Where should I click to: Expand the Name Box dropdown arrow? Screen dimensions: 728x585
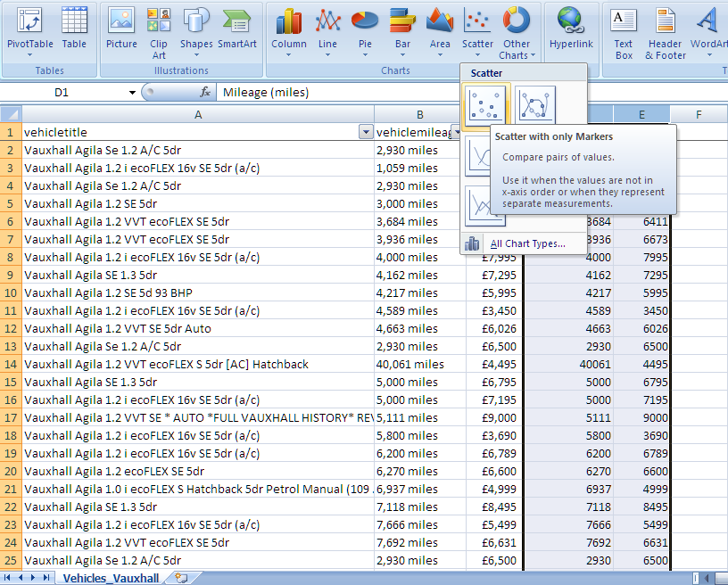132,93
